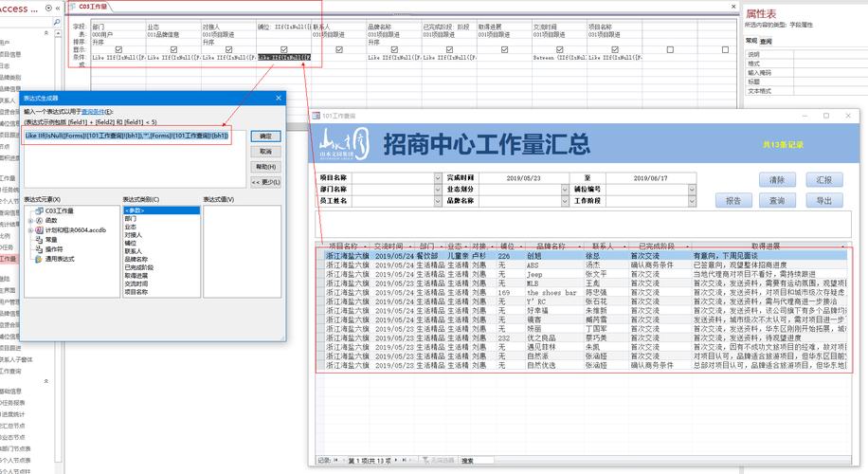Open the 品牌名称 combo box dropdown

(x=565, y=201)
